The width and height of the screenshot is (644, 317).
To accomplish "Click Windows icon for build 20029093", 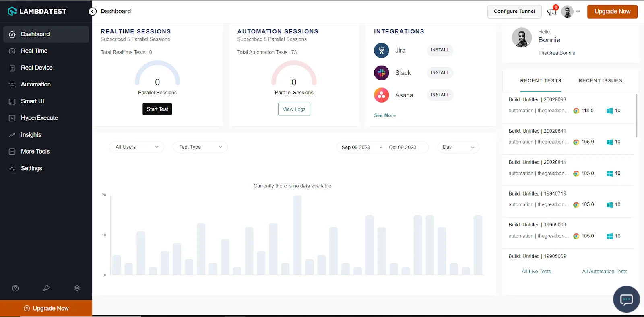I will [x=609, y=111].
